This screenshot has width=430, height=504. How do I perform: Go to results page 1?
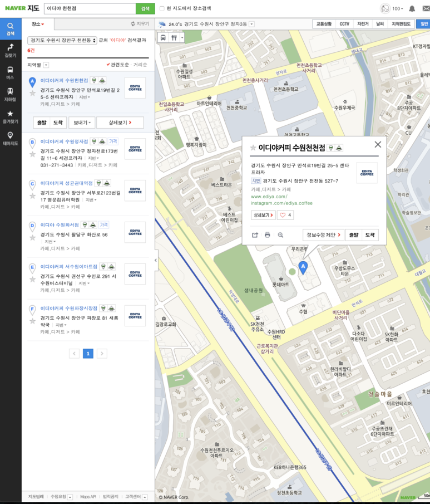88,354
